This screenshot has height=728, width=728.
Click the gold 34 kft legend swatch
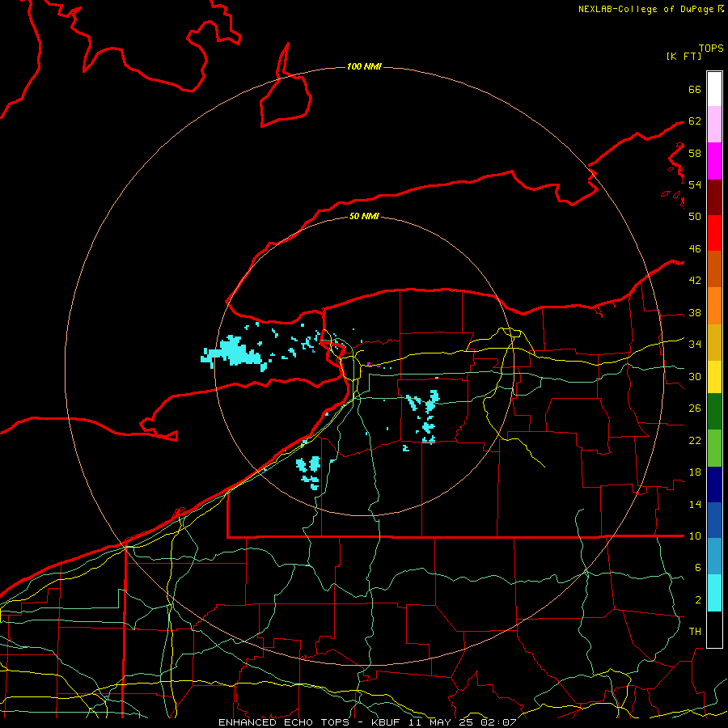click(x=714, y=343)
